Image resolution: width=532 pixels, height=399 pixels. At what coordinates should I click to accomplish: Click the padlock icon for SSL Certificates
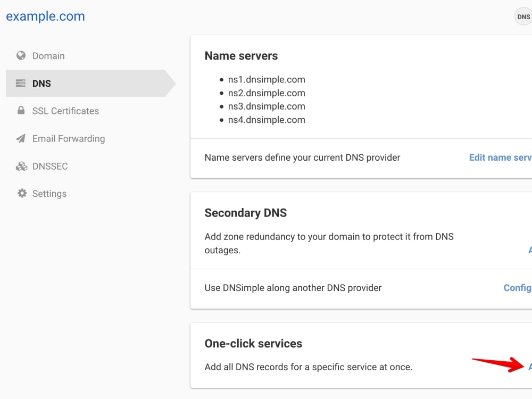21,111
